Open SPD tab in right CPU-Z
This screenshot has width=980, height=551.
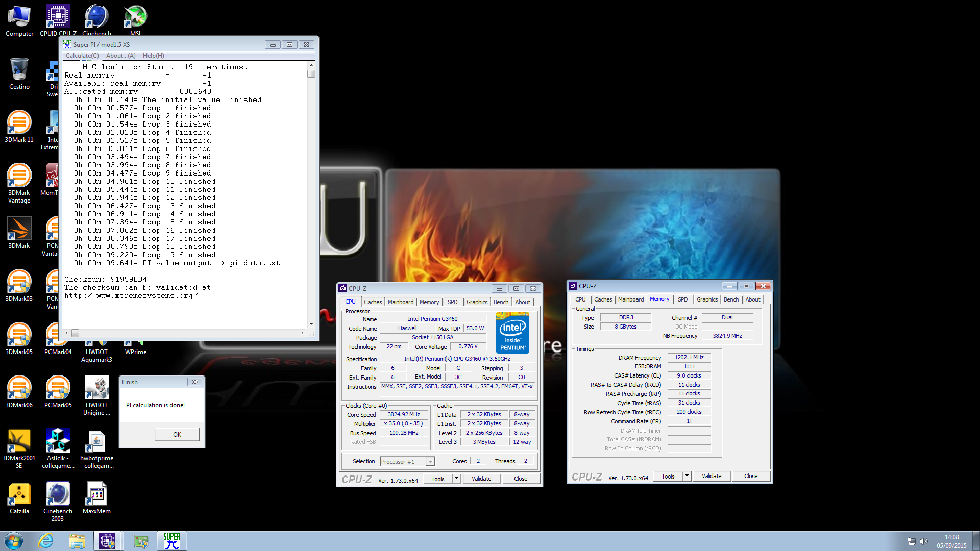[x=682, y=299]
